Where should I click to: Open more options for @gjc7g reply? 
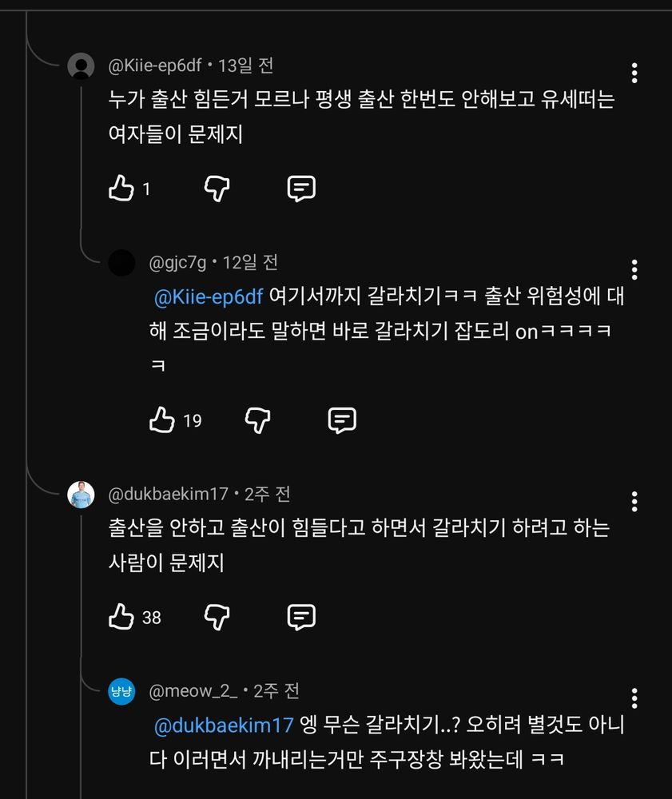634,269
